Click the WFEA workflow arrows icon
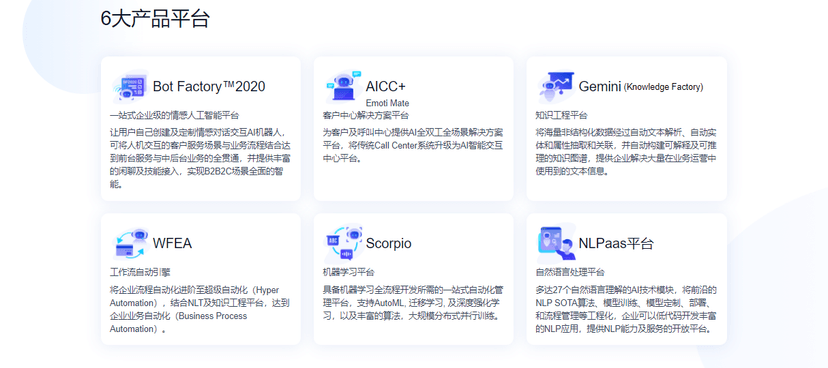The height and width of the screenshot is (368, 828). [130, 243]
